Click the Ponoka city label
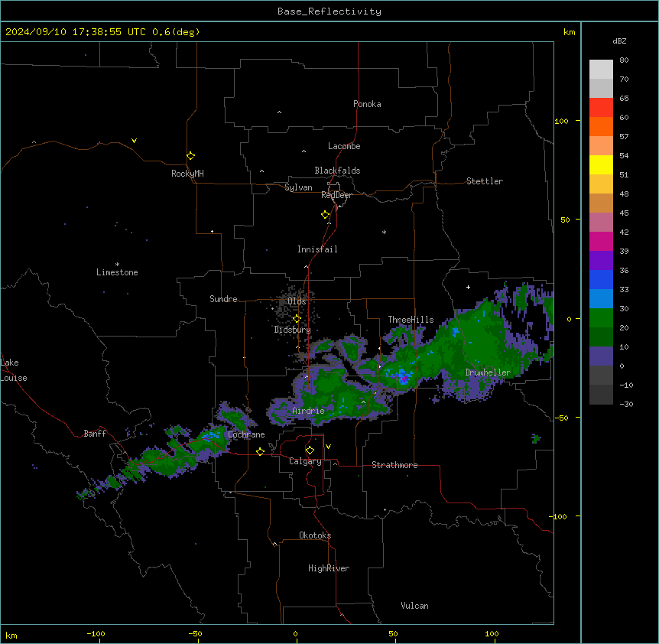This screenshot has width=659, height=644. point(367,104)
